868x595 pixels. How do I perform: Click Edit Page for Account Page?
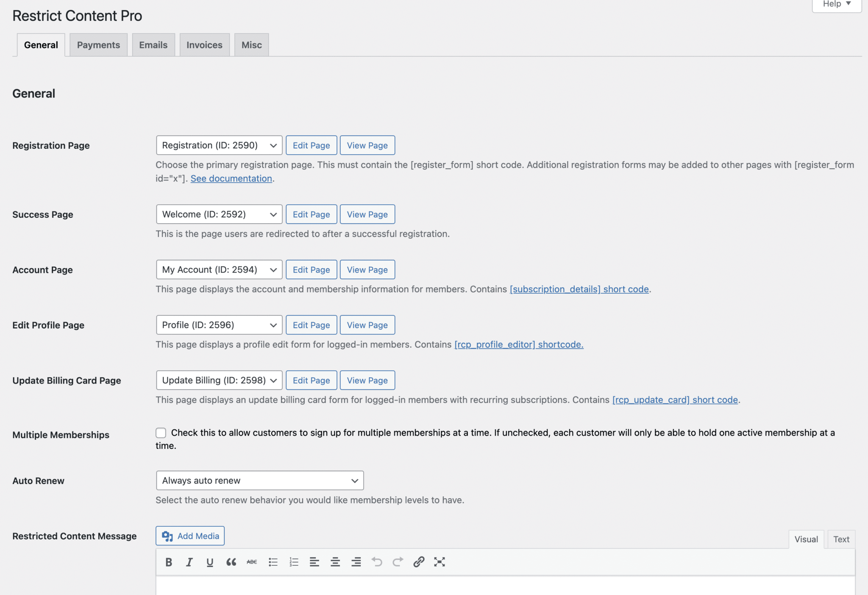click(x=311, y=270)
